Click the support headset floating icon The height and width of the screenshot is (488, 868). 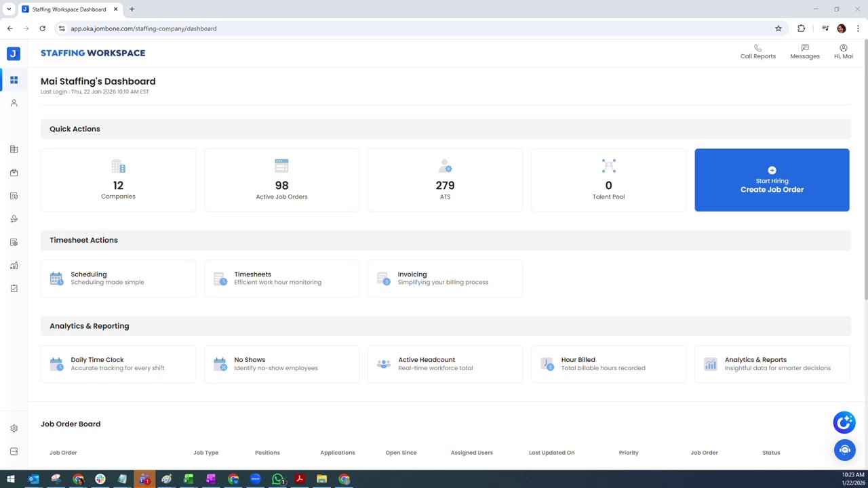(x=844, y=449)
